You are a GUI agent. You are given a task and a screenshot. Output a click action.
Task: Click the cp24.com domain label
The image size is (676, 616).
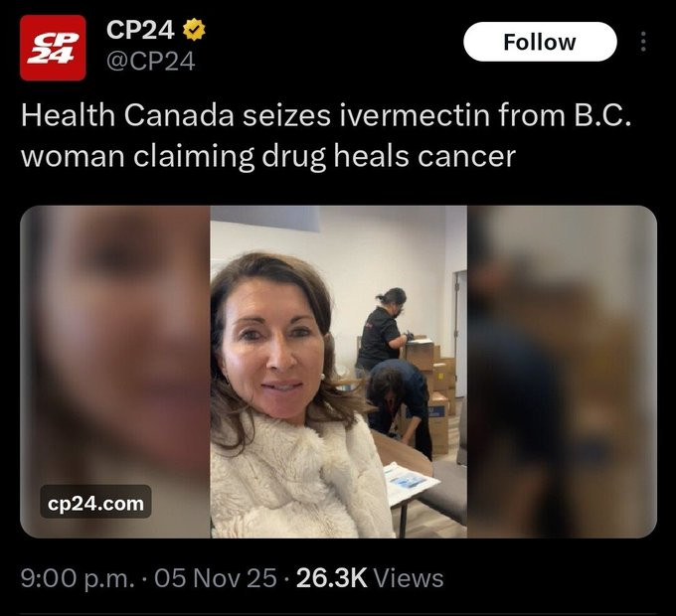95,504
